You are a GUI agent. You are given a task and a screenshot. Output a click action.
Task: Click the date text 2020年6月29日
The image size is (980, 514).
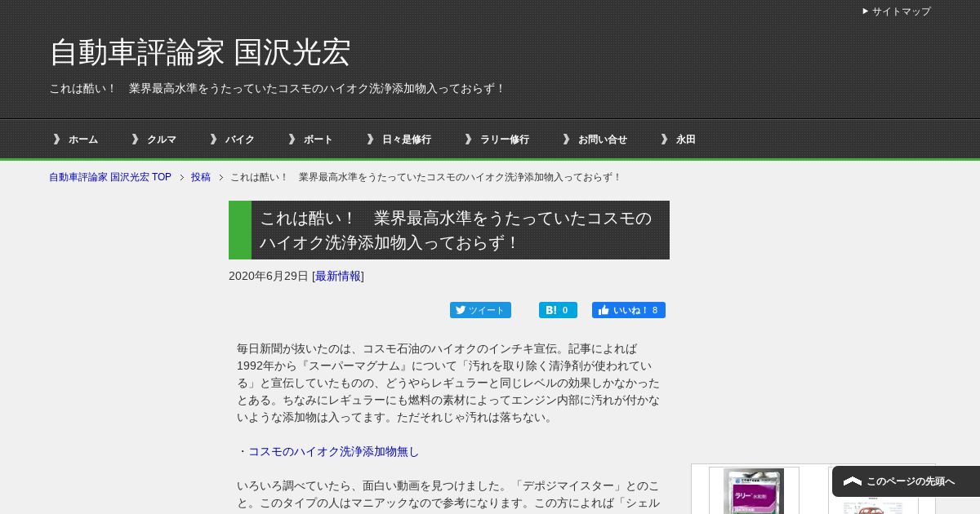pos(269,276)
